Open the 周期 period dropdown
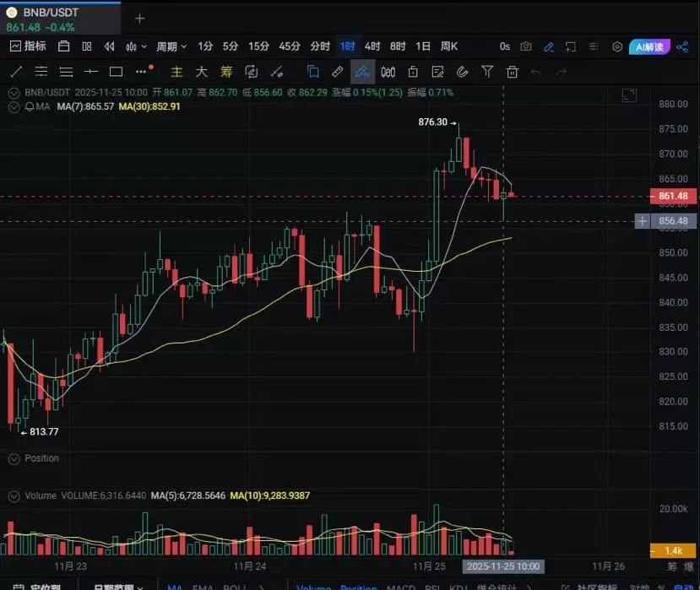 click(171, 46)
